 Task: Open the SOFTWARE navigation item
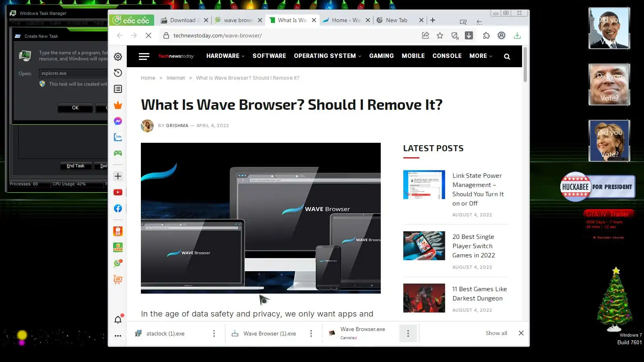pyautogui.click(x=269, y=56)
